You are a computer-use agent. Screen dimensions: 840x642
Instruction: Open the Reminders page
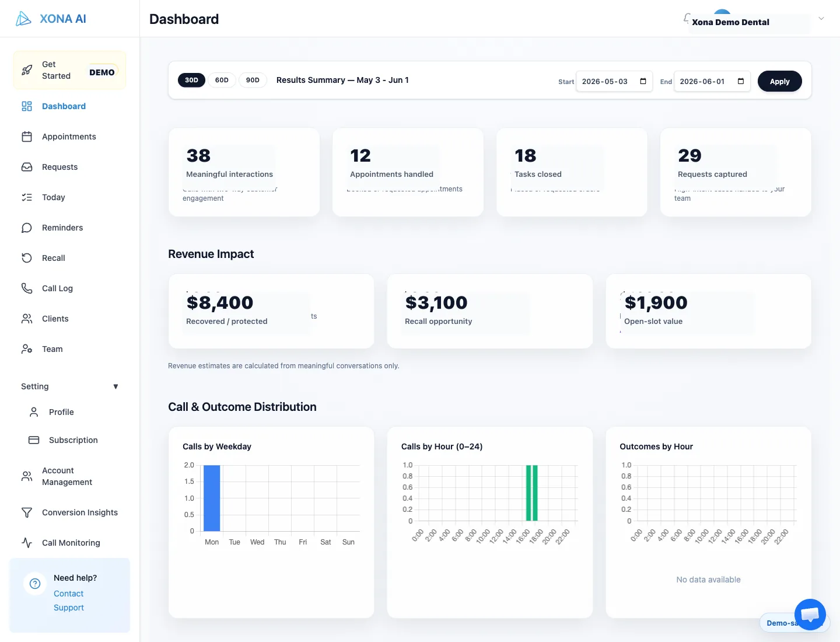click(x=69, y=228)
